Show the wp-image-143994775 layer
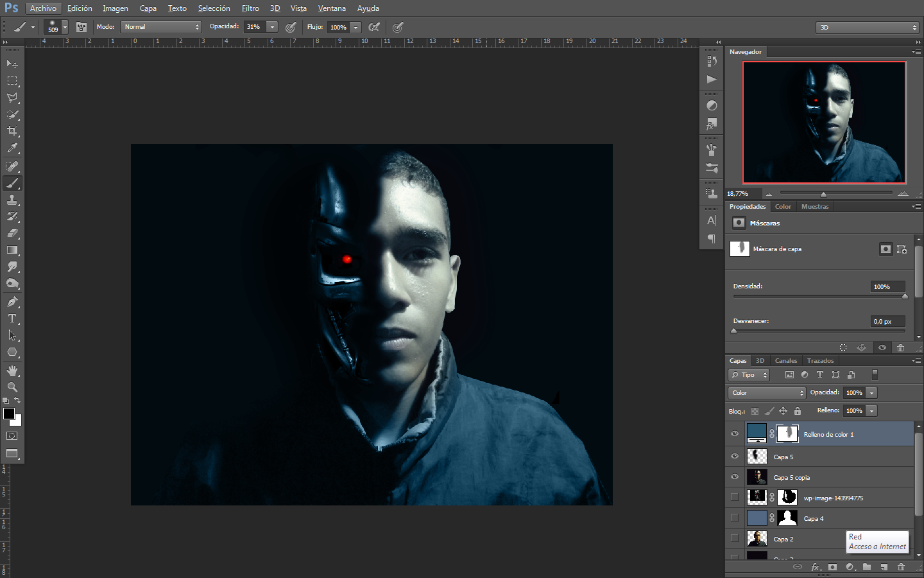Viewport: 924px width, 578px height. coord(735,497)
